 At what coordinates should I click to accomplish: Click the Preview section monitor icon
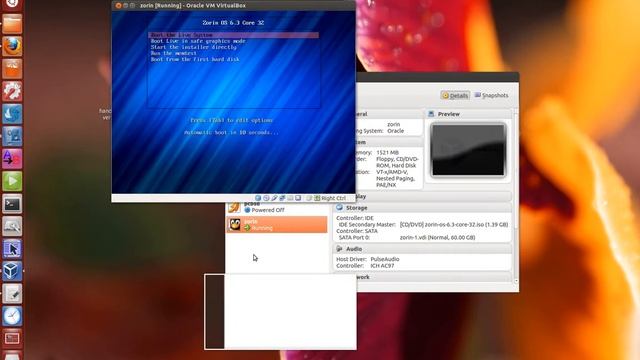click(431, 114)
